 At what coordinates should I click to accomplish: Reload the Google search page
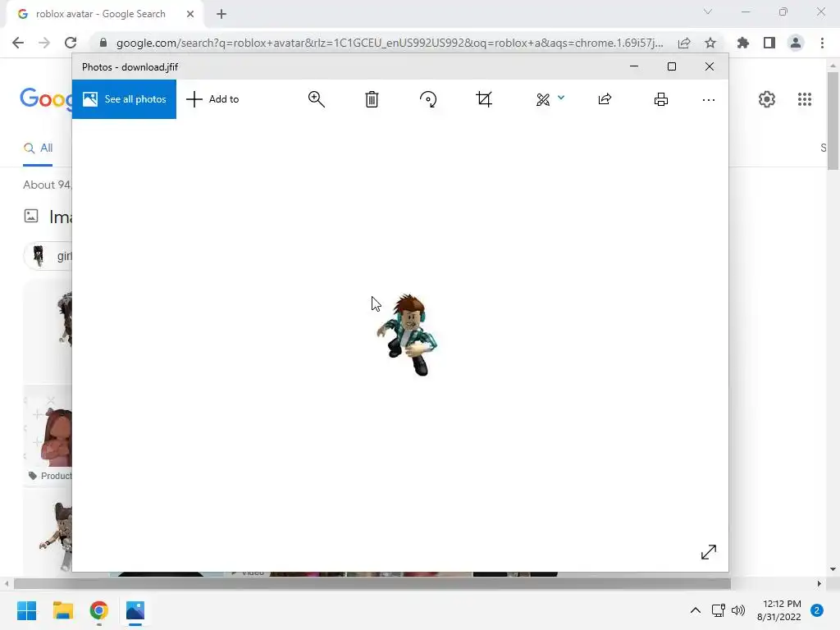(71, 43)
